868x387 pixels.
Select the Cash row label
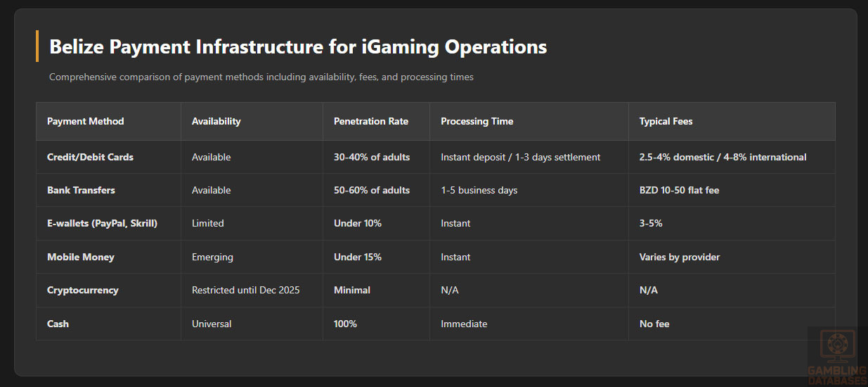pyautogui.click(x=58, y=324)
